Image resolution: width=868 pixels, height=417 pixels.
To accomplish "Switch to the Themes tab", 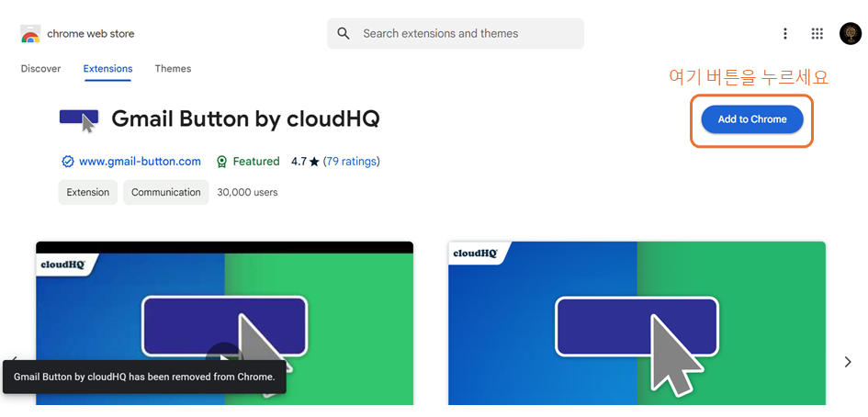I will (174, 69).
